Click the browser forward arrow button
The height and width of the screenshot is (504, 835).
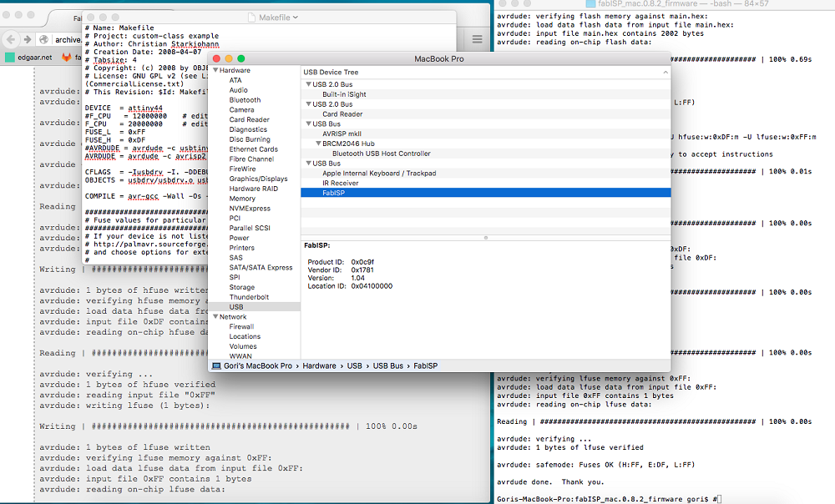click(x=28, y=39)
